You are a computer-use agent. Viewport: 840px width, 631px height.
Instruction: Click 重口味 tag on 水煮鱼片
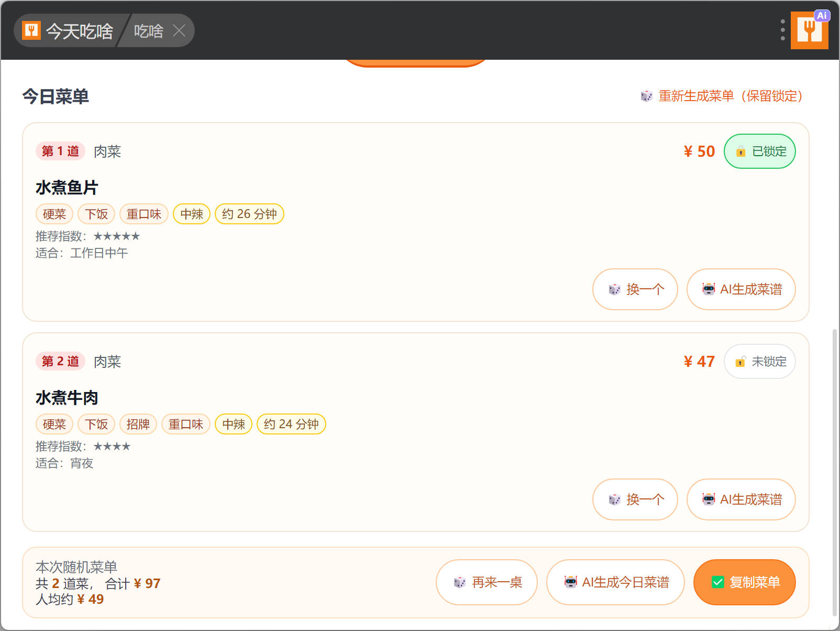point(144,214)
